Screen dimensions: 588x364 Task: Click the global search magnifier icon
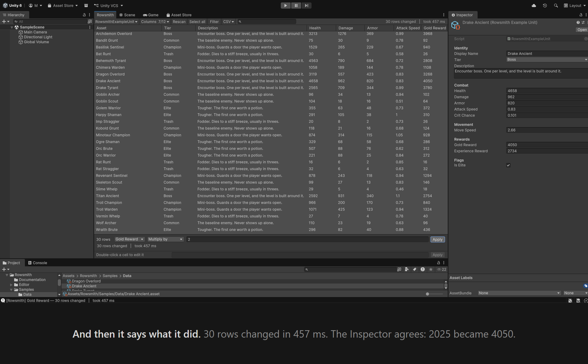pos(556,6)
